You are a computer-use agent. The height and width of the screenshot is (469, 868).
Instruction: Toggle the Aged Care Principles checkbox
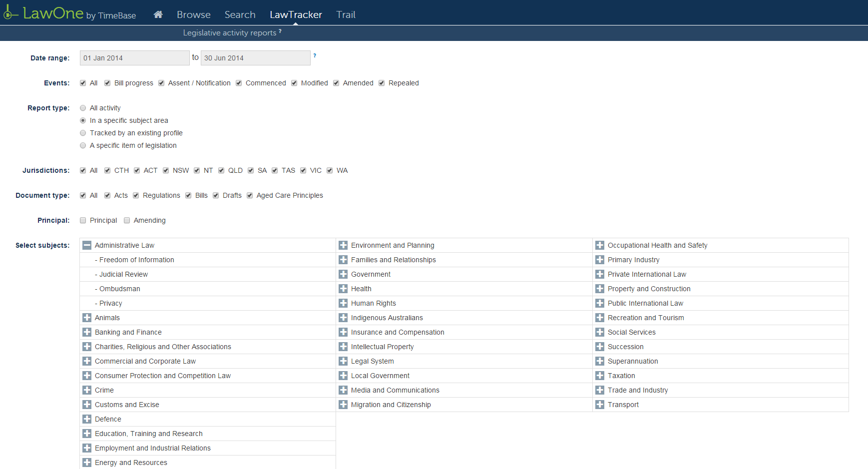point(250,195)
